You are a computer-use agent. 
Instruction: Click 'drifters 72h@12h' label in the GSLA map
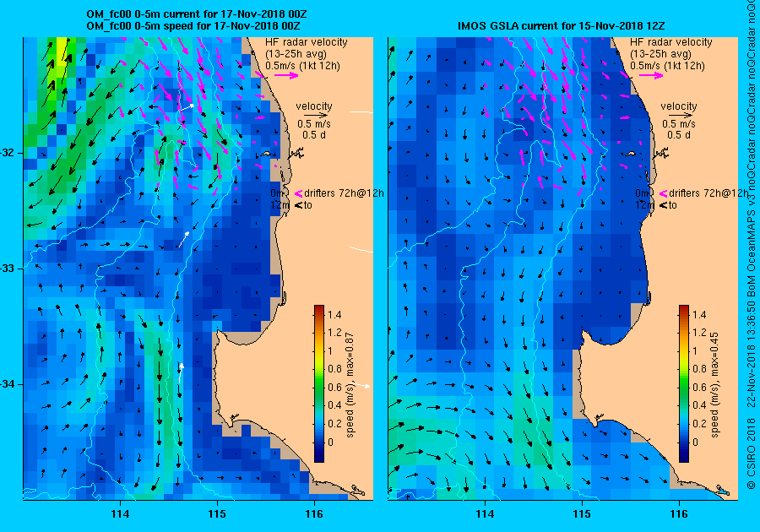(x=708, y=193)
